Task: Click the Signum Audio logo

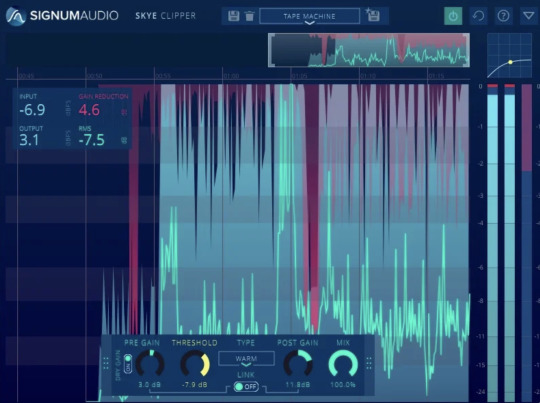Action: [62, 16]
